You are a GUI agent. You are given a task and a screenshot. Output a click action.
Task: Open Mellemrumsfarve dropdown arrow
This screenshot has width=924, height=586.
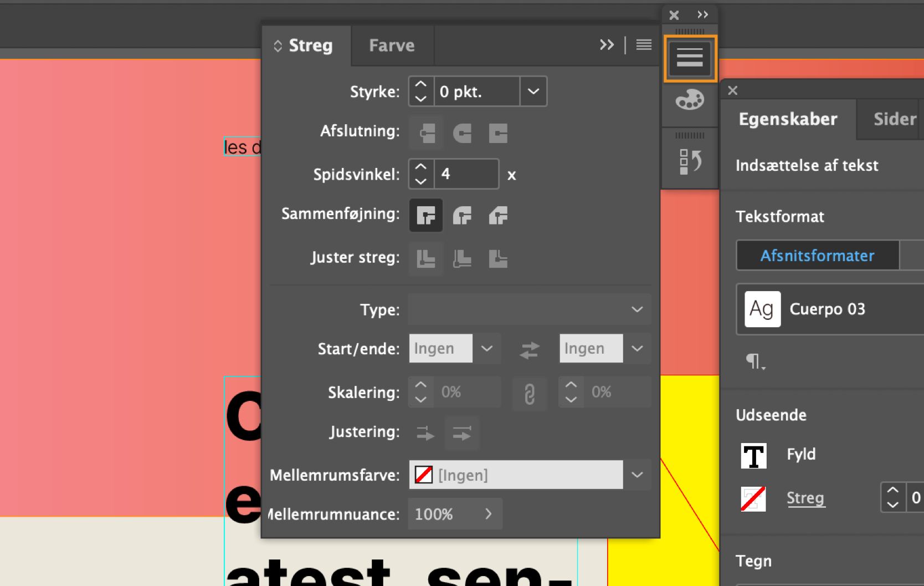[637, 475]
